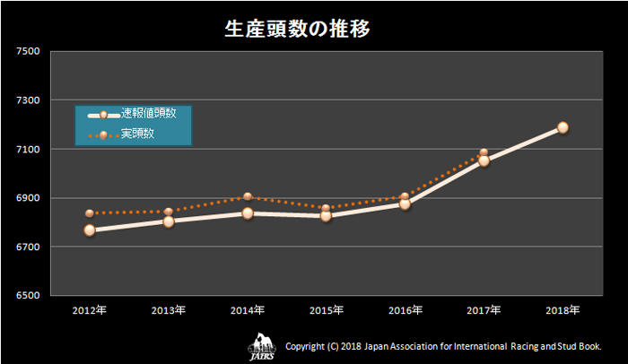Select the 2015年 solid line data point
This screenshot has height=364, width=628.
[326, 216]
